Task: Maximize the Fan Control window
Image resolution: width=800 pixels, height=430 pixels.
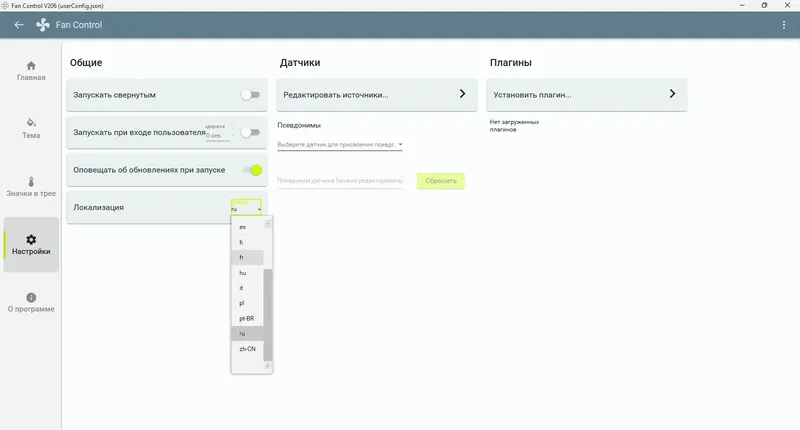Action: click(x=764, y=5)
